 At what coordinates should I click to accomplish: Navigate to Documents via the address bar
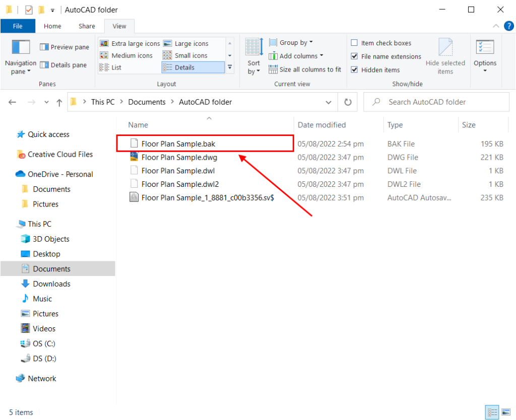point(147,102)
